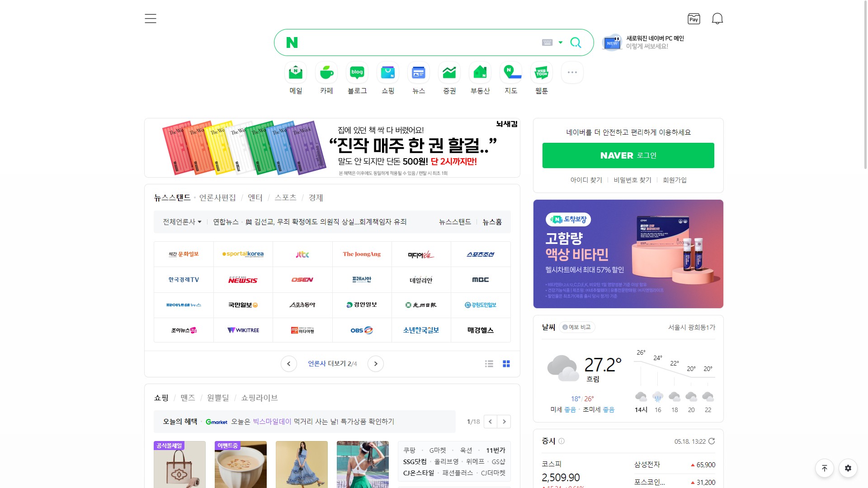The image size is (868, 488).
Task: Switch newsstand to grid view
Action: click(x=506, y=364)
